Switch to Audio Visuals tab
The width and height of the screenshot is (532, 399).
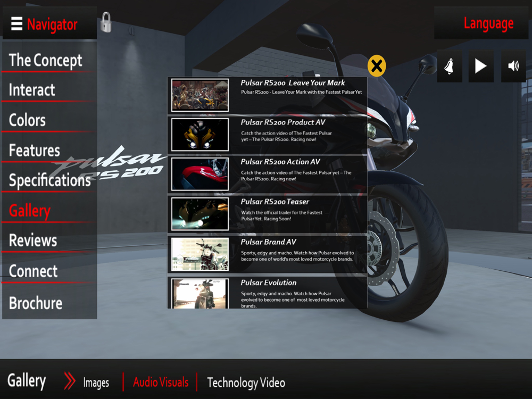click(x=161, y=382)
